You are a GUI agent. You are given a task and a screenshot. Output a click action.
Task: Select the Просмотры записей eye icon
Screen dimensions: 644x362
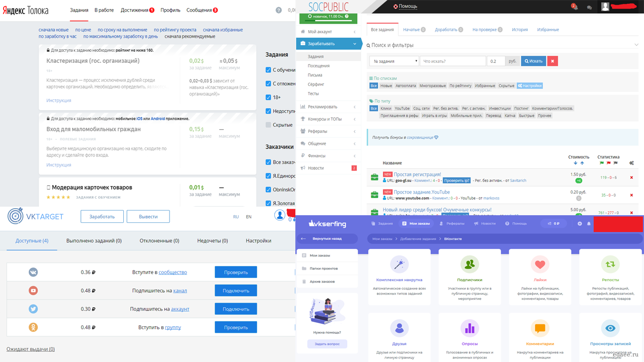pyautogui.click(x=610, y=328)
